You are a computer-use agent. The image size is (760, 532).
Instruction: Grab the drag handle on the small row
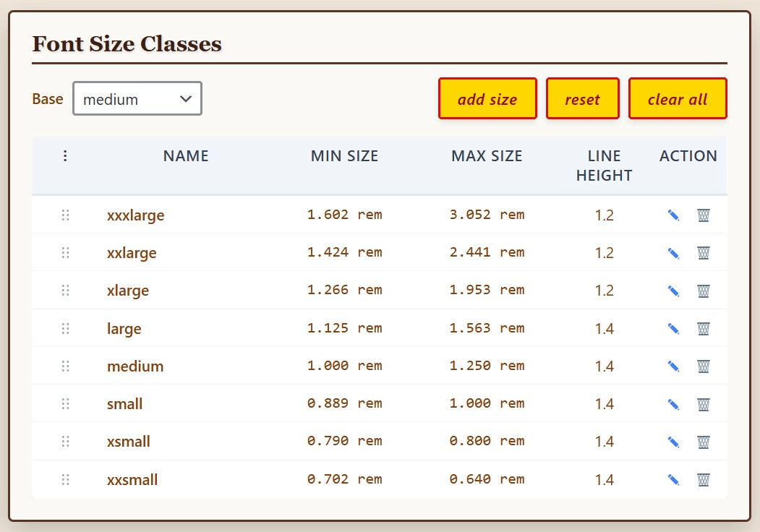(66, 403)
